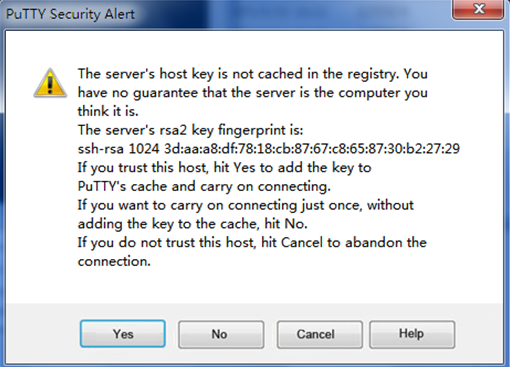
Task: Click the 'have no guarantee that the server' line
Action: [253, 93]
